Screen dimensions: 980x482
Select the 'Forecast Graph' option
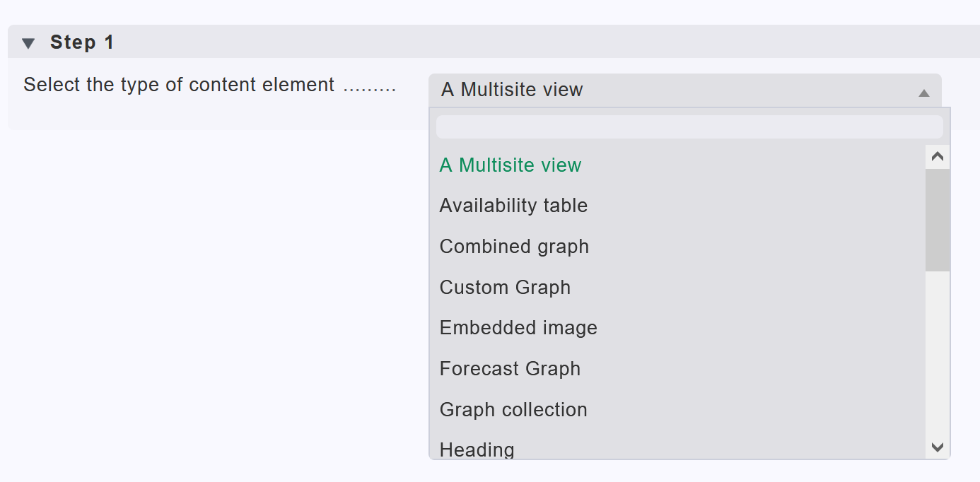click(x=510, y=369)
